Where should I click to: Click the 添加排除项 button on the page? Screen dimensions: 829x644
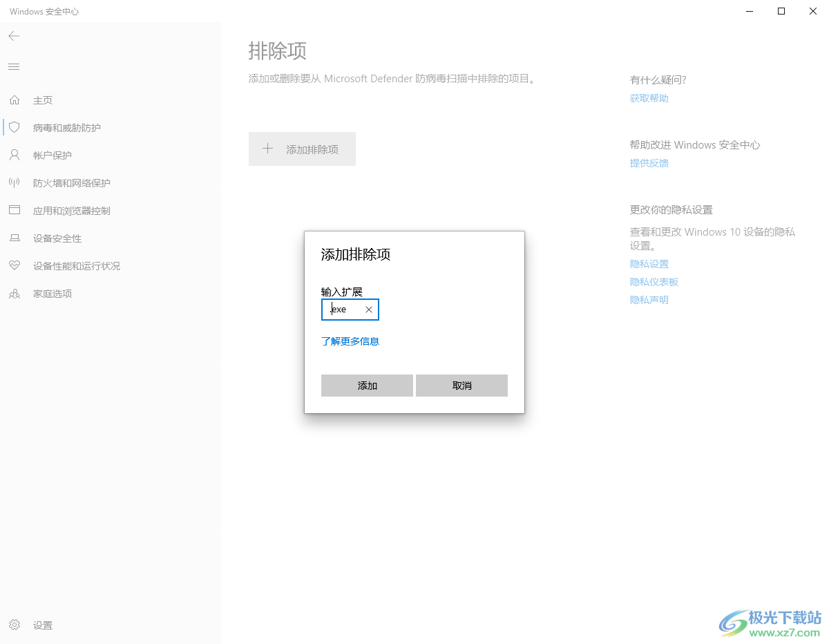coord(302,149)
